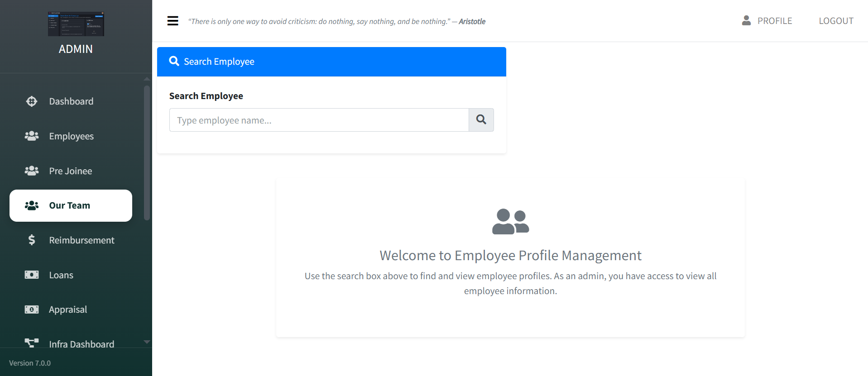Viewport: 868px width, 376px height.
Task: Toggle the hamburger sidebar menu
Action: point(173,21)
